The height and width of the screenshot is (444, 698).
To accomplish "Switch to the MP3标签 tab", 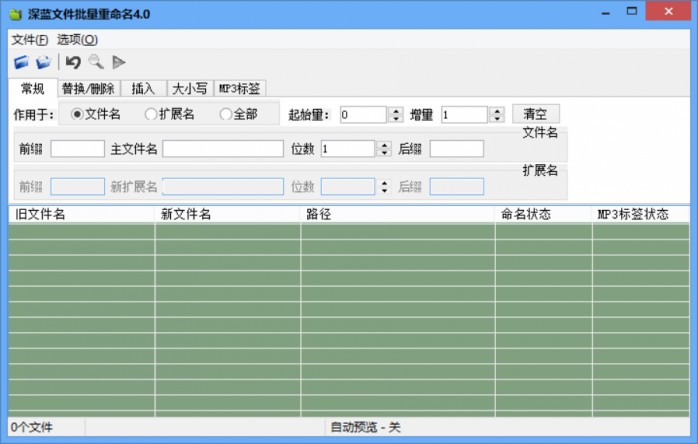I will pyautogui.click(x=239, y=89).
